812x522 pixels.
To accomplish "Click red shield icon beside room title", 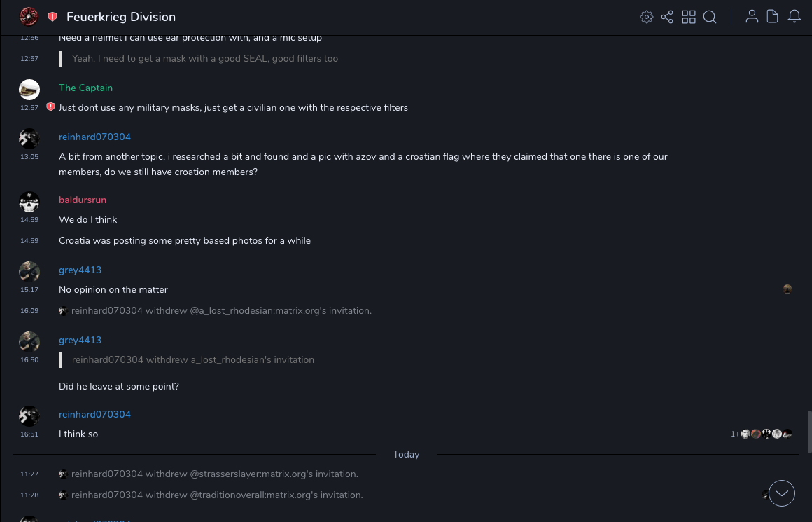I will click(52, 17).
